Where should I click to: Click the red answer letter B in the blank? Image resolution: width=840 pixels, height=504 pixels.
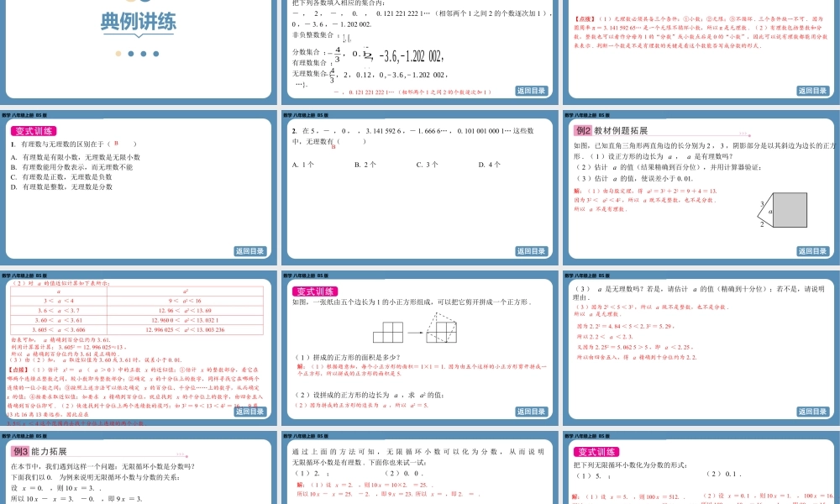(116, 144)
